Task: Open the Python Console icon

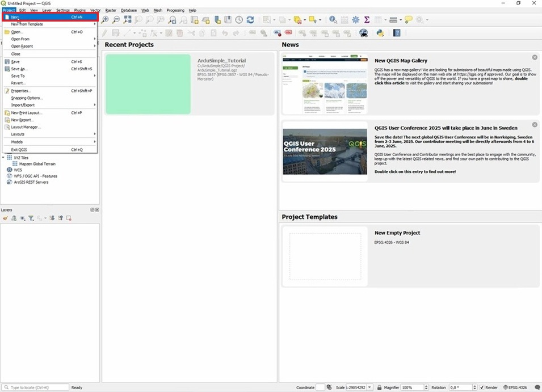Action: tap(380, 33)
